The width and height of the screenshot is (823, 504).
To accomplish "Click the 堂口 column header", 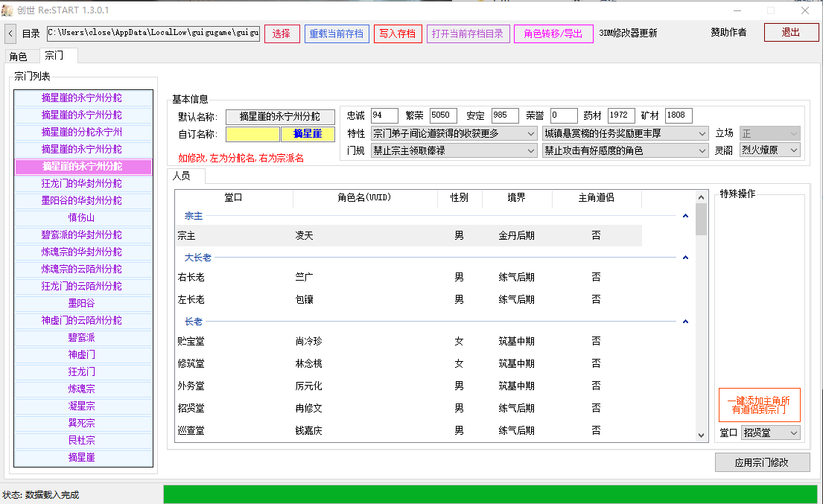I will tap(234, 198).
